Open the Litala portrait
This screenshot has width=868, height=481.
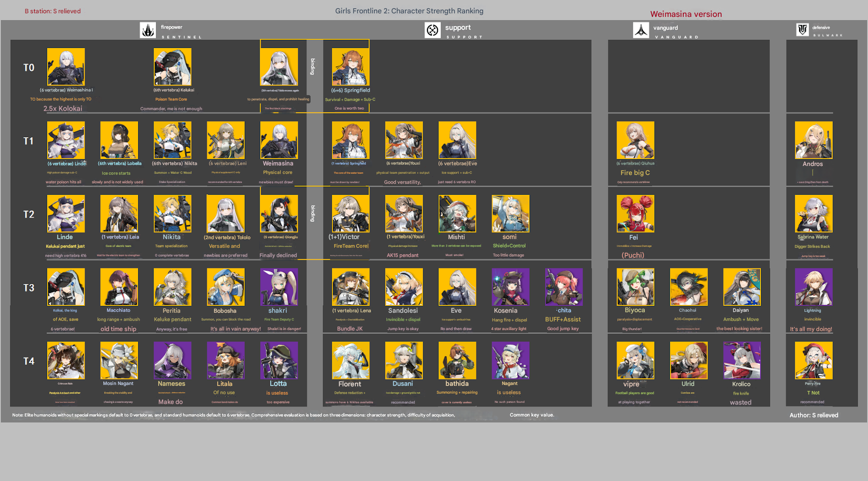coord(225,360)
